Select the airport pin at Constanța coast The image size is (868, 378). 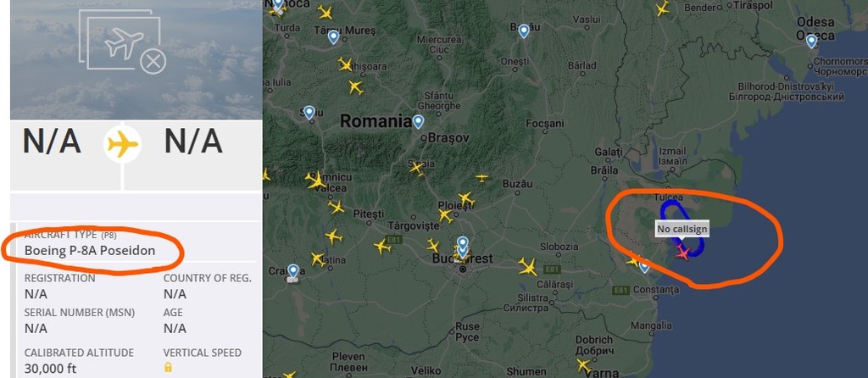point(644,267)
